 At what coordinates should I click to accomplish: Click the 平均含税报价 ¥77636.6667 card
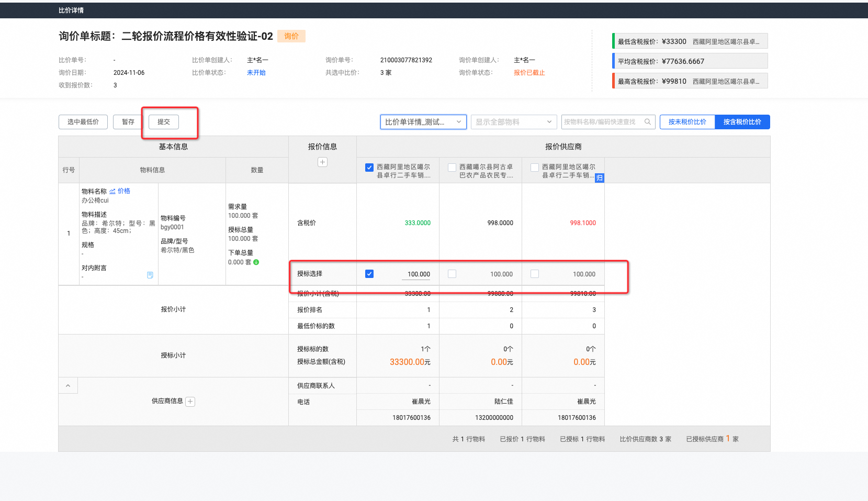(690, 61)
